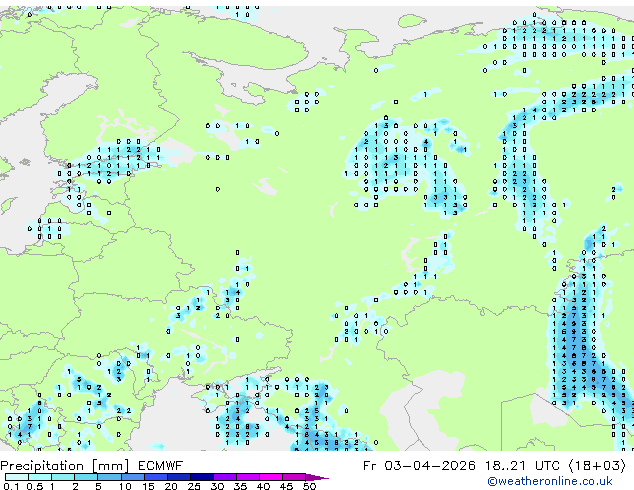Click the '(18+03)' forecast step text
This screenshot has width=634, height=490.
coord(597,466)
